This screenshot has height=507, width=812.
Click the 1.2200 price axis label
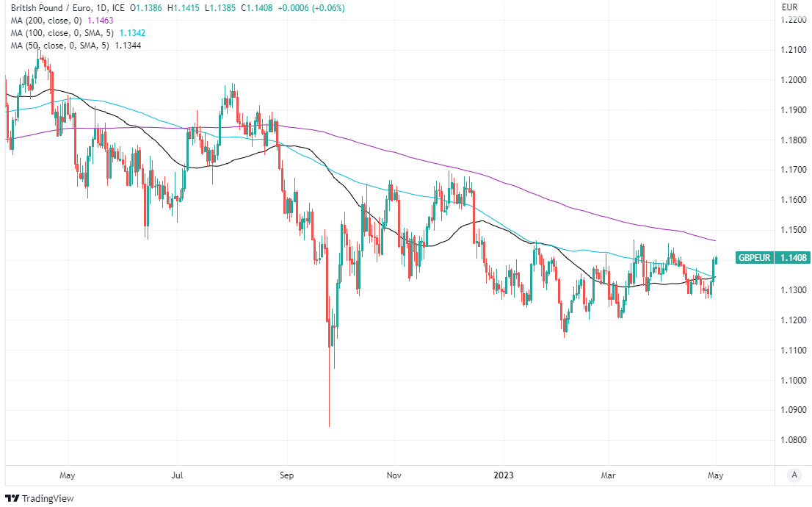coord(793,20)
